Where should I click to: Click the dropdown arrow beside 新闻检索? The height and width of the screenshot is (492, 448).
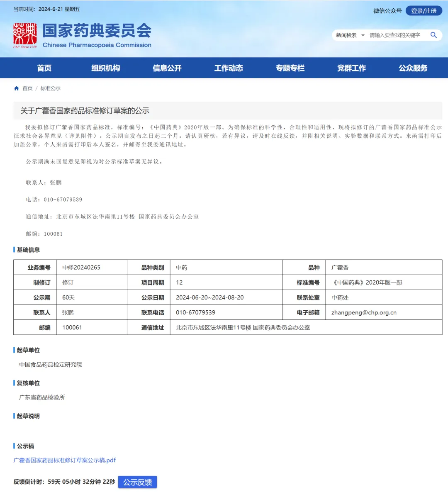[x=363, y=35]
